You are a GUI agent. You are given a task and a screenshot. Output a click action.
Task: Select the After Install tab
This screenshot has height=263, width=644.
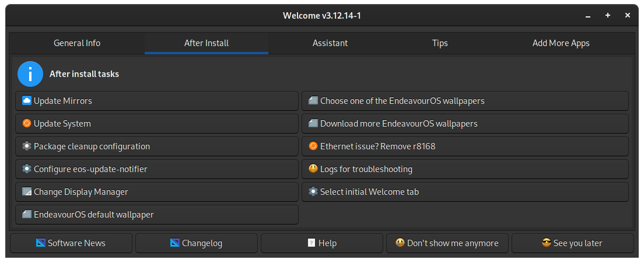tap(206, 43)
